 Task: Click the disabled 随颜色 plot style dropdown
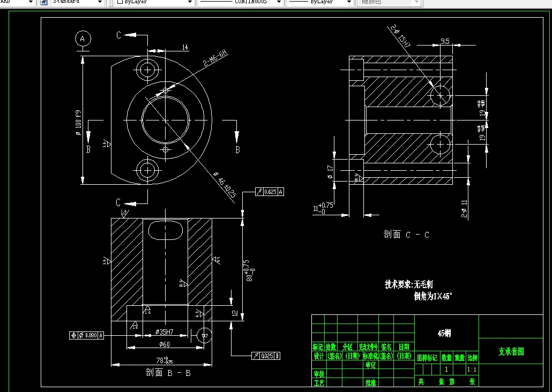tap(389, 2)
